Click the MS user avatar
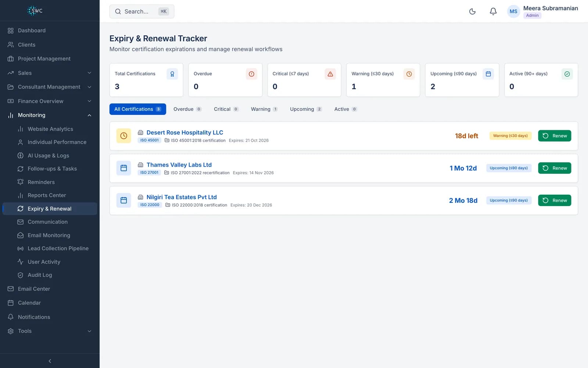 [x=513, y=11]
